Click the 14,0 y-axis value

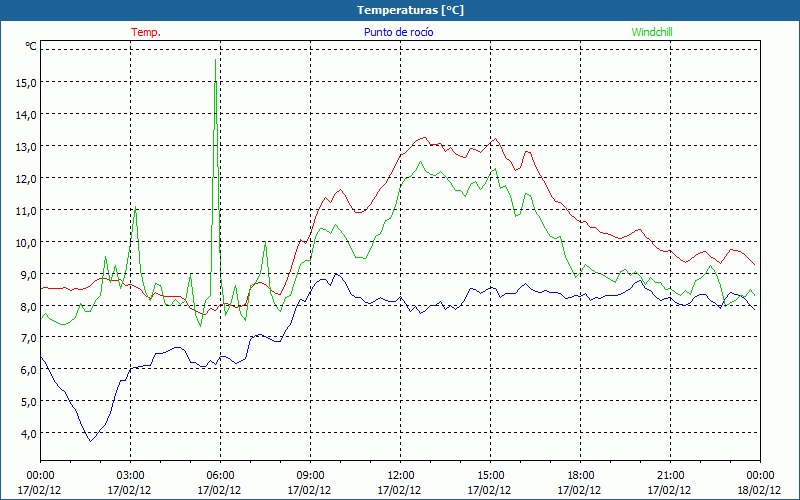26,115
